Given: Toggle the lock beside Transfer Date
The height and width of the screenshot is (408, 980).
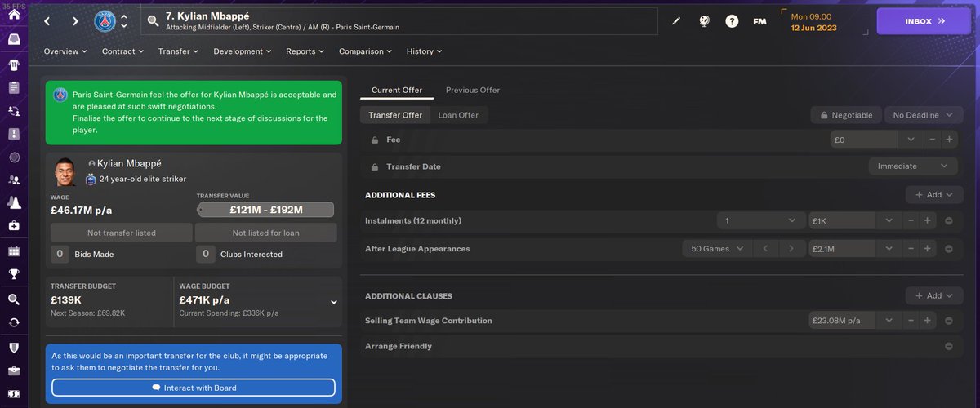Looking at the screenshot, I should [x=374, y=166].
